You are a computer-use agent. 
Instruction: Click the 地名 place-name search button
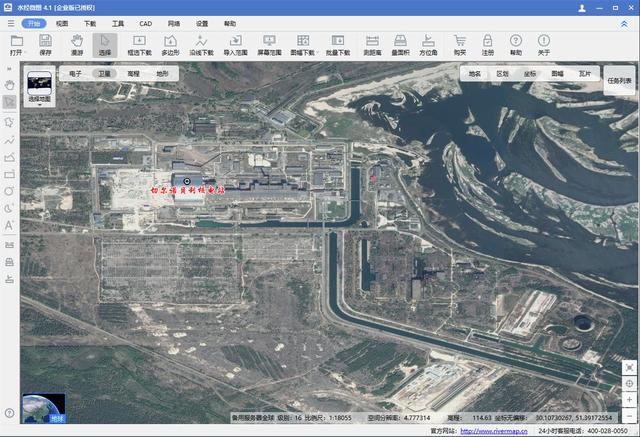pos(475,74)
